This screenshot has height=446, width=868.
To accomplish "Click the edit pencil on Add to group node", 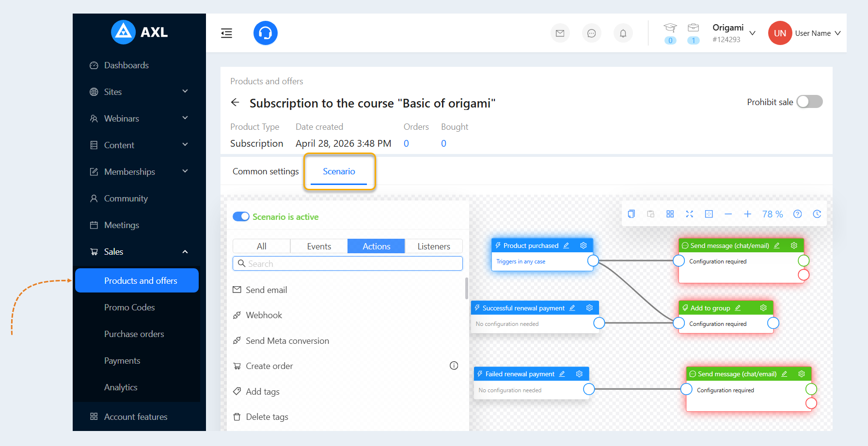I will pos(738,308).
